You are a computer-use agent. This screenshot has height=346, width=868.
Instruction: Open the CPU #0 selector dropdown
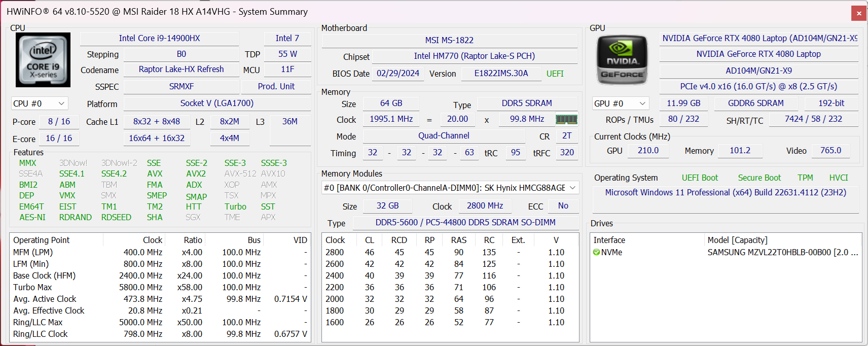pos(40,103)
